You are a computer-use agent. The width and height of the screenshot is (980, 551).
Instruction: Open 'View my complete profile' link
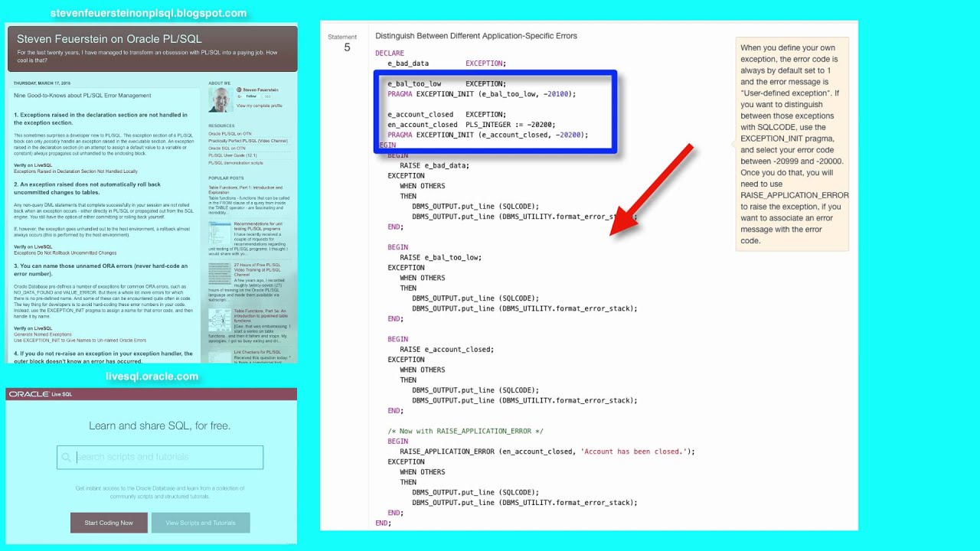pyautogui.click(x=259, y=106)
